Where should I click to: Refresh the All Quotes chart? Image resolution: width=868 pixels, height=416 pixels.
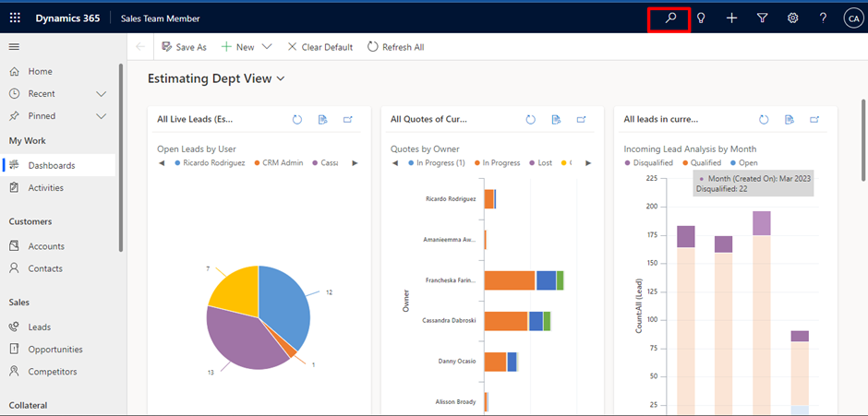[530, 119]
